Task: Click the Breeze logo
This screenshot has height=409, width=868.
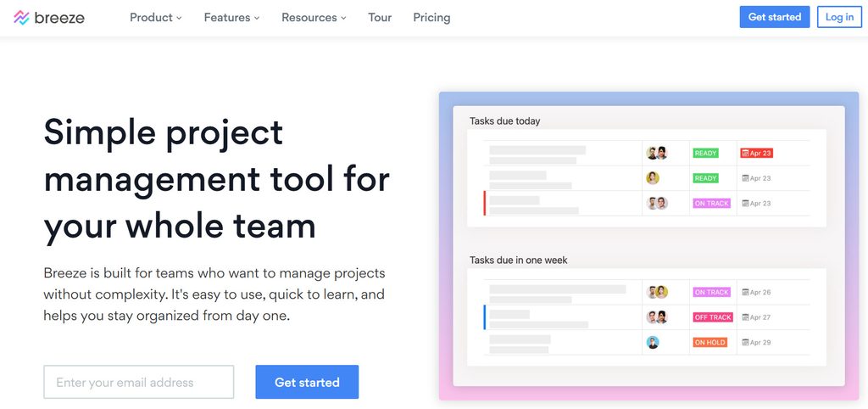Action: [x=49, y=18]
